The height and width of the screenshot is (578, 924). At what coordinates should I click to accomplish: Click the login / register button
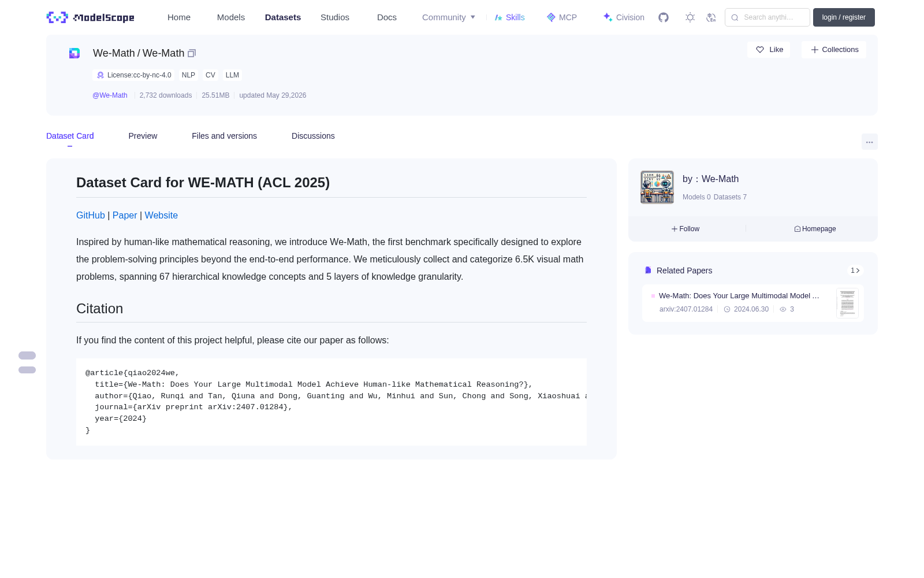click(x=844, y=17)
